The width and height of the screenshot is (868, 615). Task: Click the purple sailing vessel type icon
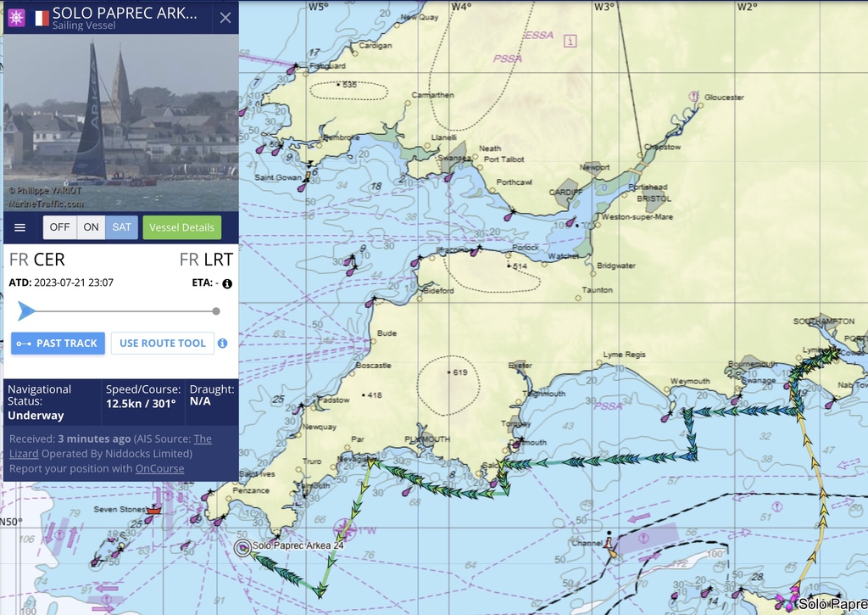(17, 18)
